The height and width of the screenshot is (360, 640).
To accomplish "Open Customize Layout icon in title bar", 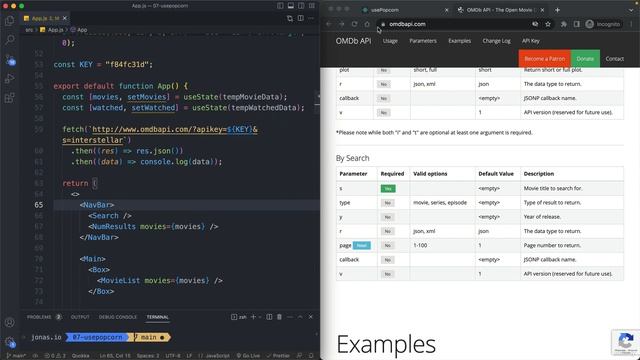I will [312, 6].
